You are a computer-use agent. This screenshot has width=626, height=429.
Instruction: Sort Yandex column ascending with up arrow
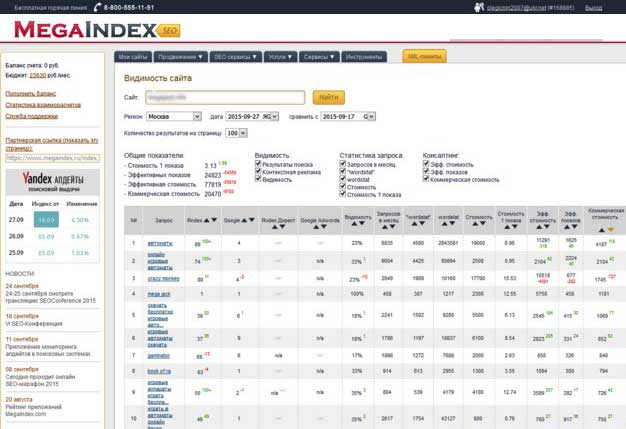(206, 220)
